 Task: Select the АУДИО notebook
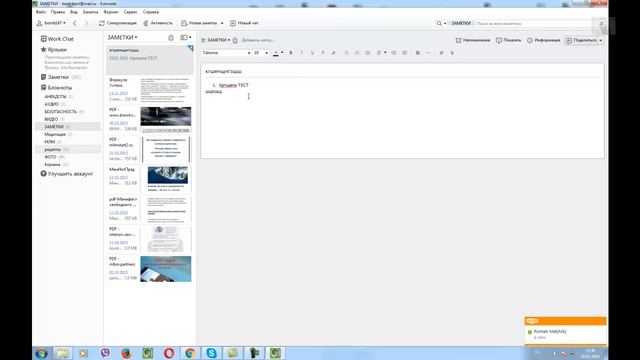click(51, 104)
